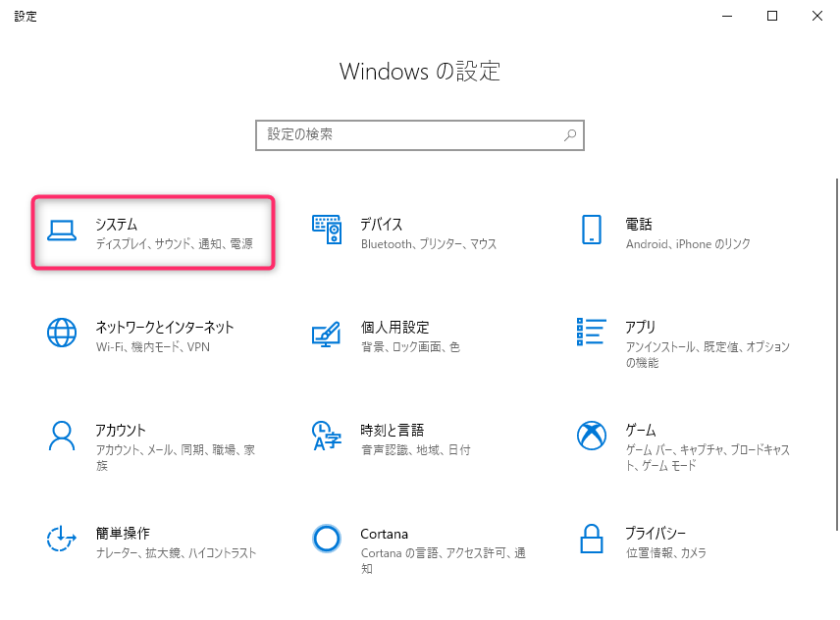Click description Android、iPhone のリンク
Viewport: 840px width, 620px height.
(x=688, y=244)
